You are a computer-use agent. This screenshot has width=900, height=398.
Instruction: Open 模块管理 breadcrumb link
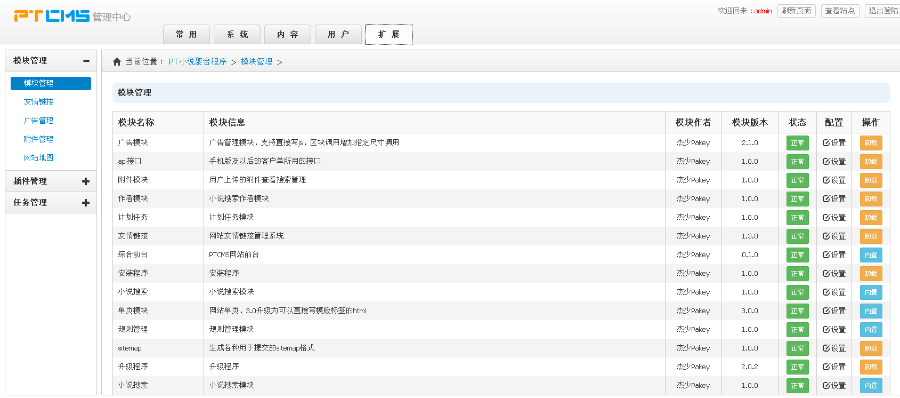click(x=257, y=62)
